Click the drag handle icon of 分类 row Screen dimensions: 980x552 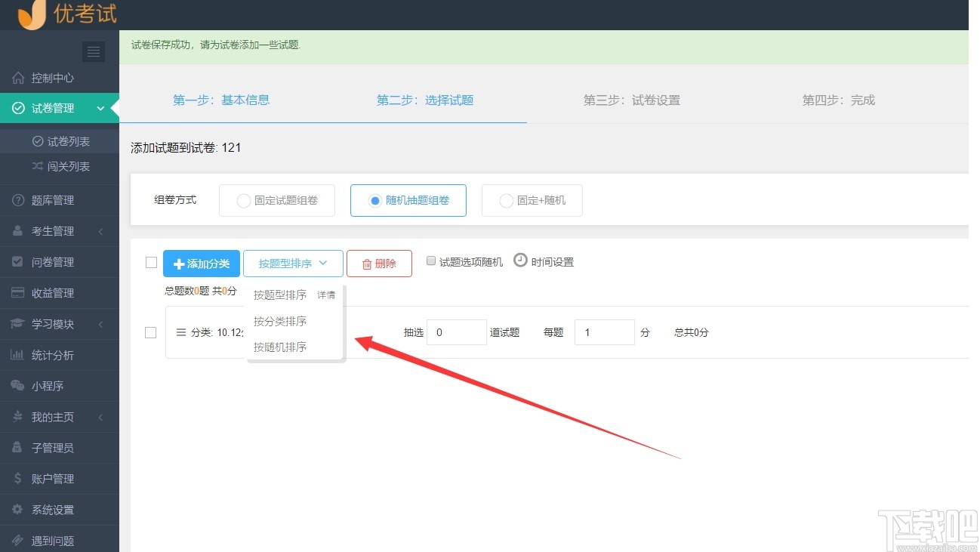(181, 332)
